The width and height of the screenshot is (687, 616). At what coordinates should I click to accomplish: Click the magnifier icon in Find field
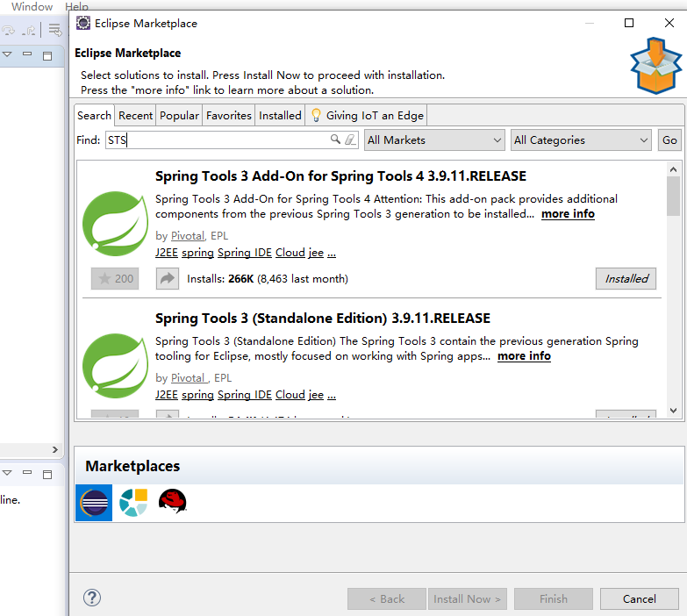335,140
